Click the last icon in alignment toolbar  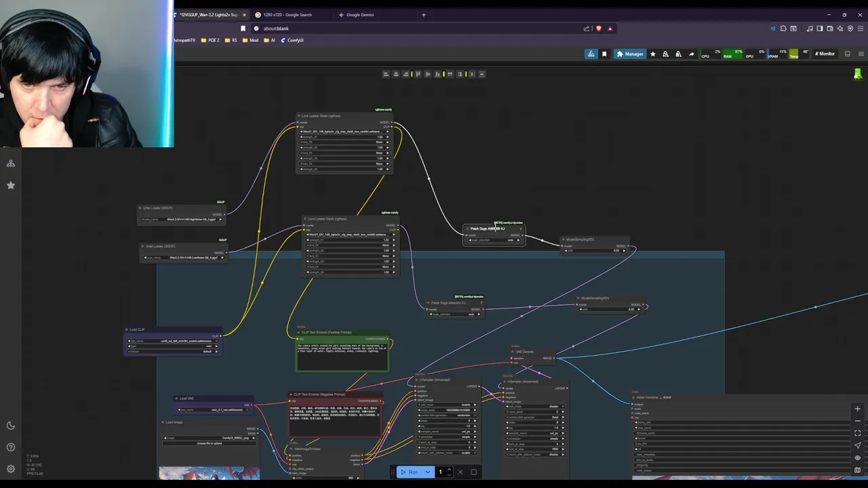pos(481,74)
